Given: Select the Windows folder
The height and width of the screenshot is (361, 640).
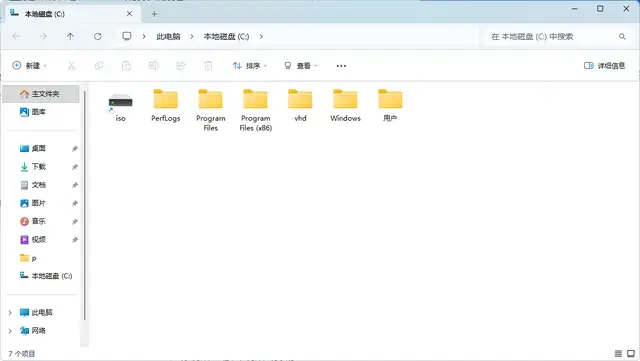Looking at the screenshot, I should click(345, 105).
